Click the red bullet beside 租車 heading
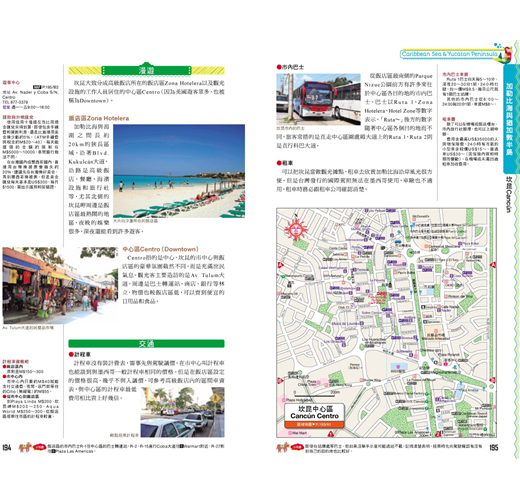 click(x=279, y=163)
